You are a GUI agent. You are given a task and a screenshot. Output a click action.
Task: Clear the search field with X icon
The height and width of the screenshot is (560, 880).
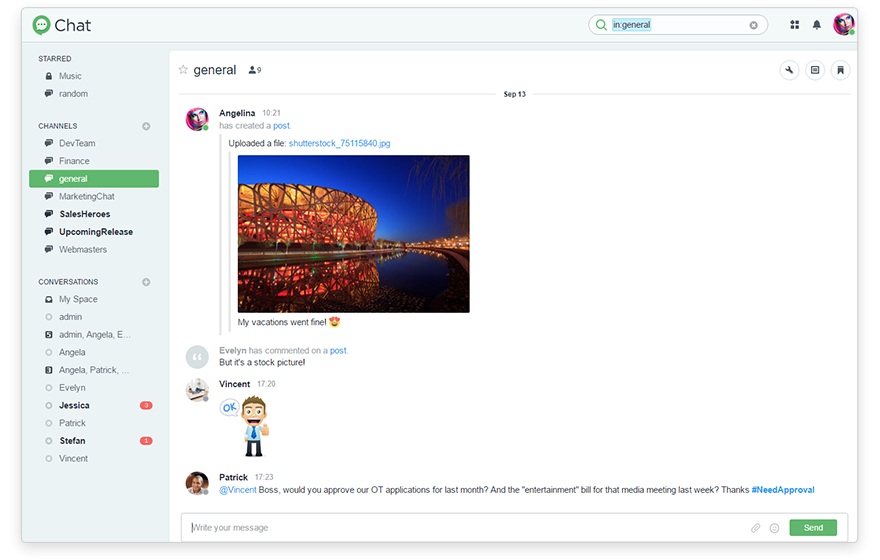click(x=754, y=25)
